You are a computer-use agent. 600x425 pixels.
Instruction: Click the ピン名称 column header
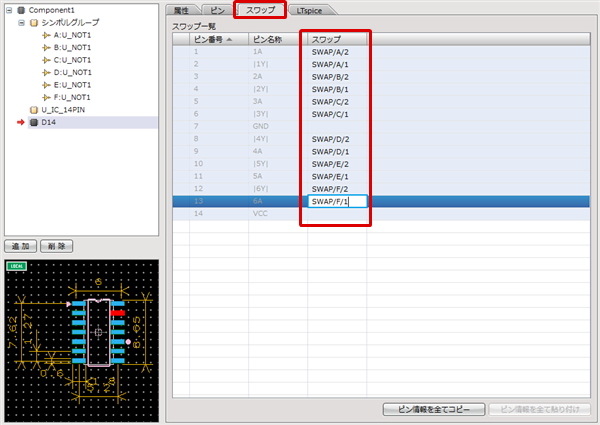coord(278,39)
